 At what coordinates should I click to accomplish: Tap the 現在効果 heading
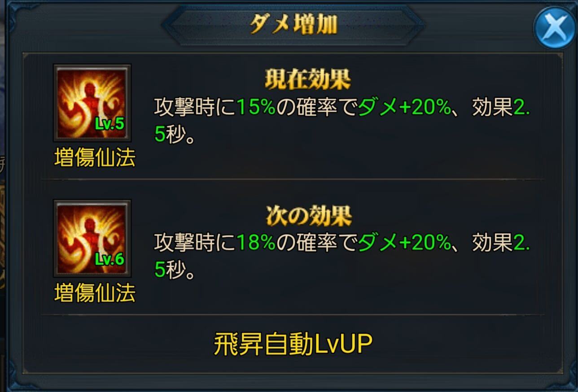308,80
